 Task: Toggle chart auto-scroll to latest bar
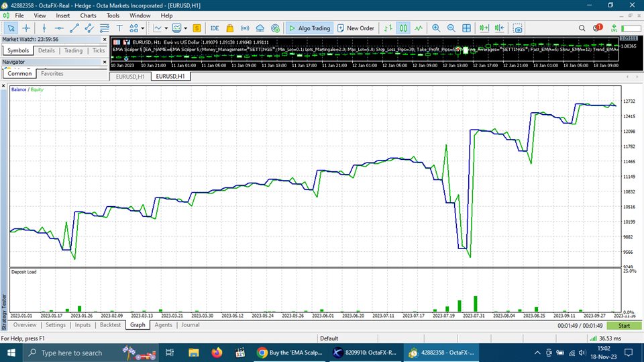point(484,28)
